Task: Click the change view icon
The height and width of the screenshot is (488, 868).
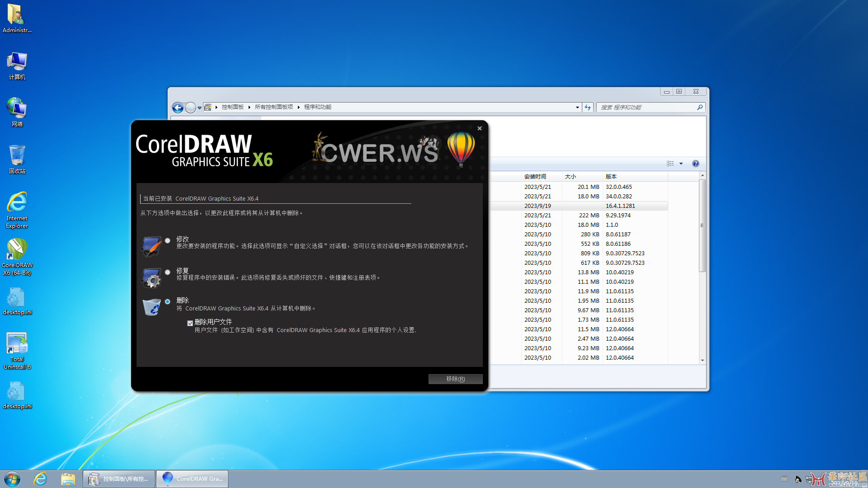Action: click(670, 164)
